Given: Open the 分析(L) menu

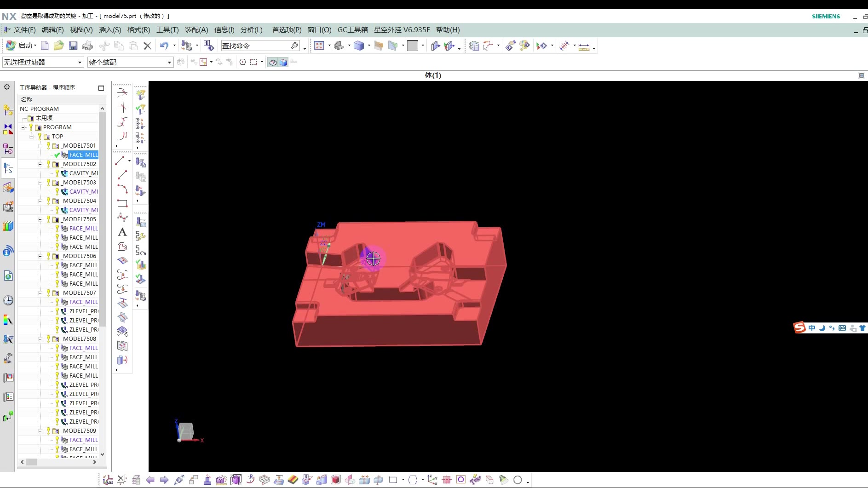Looking at the screenshot, I should click(x=252, y=30).
